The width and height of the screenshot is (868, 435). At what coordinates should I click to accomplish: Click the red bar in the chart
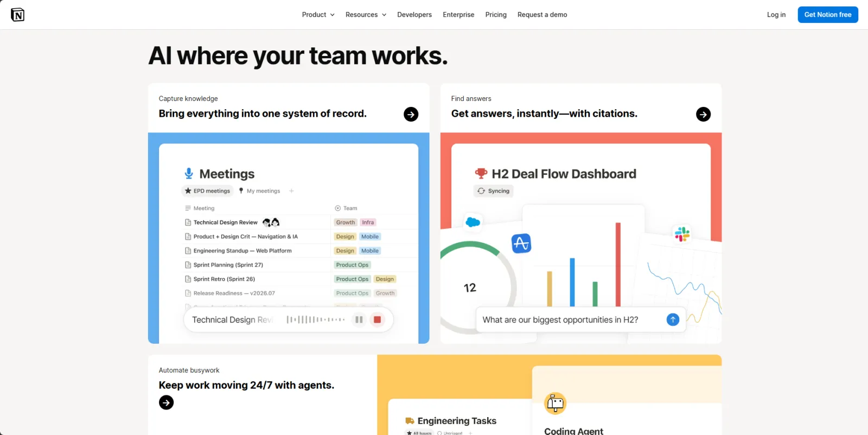pos(618,264)
